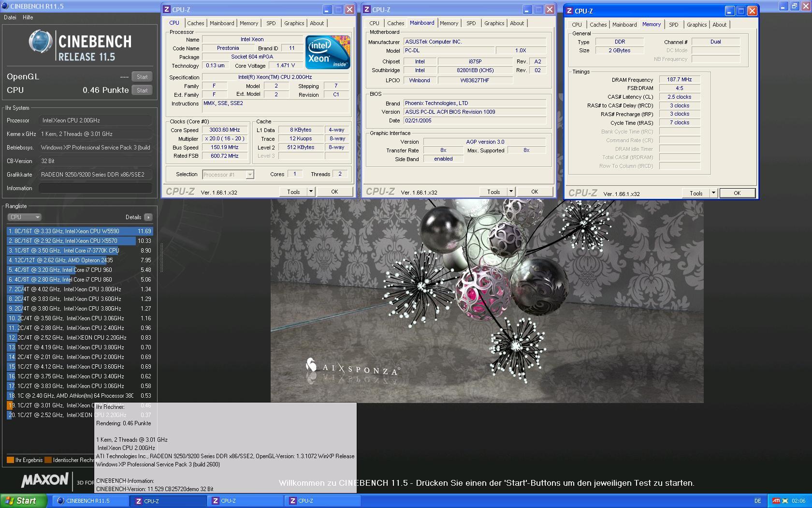The width and height of the screenshot is (812, 508).
Task: Open Graphics tab in first CPU-Z window
Action: pos(294,23)
